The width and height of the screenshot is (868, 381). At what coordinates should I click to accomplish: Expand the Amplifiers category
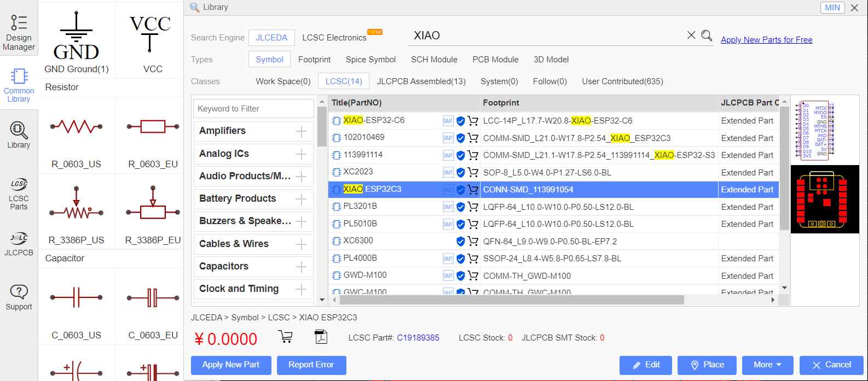click(301, 131)
